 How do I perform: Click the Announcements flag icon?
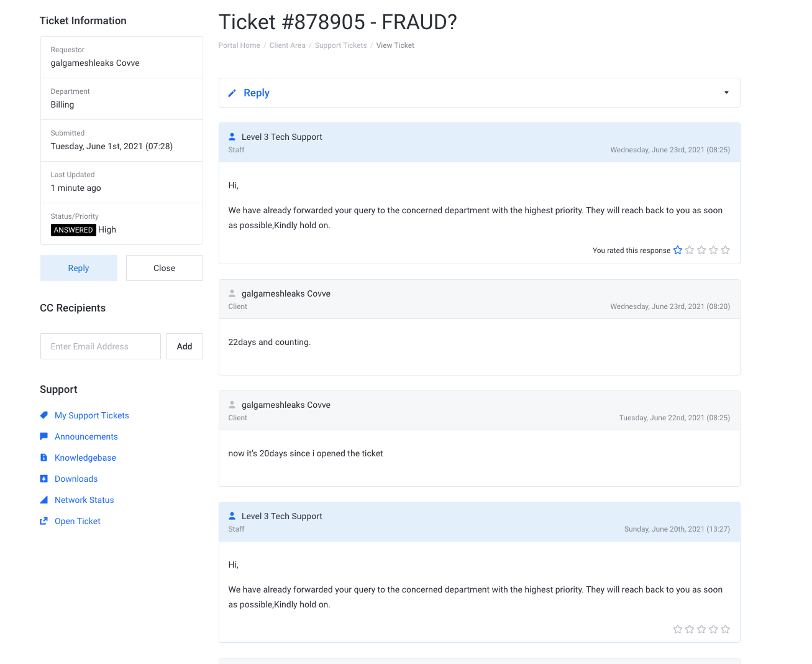(43, 436)
